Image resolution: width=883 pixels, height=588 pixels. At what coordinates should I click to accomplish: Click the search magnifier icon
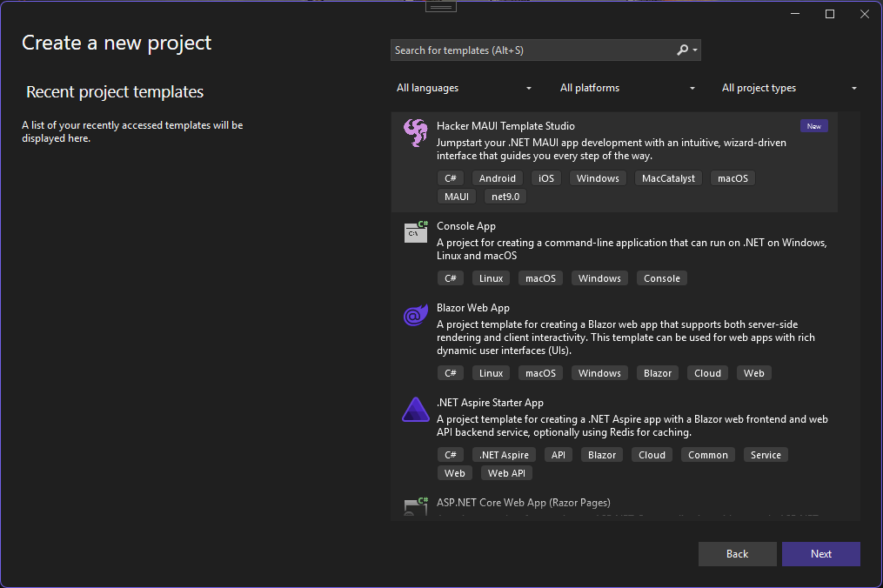[683, 50]
